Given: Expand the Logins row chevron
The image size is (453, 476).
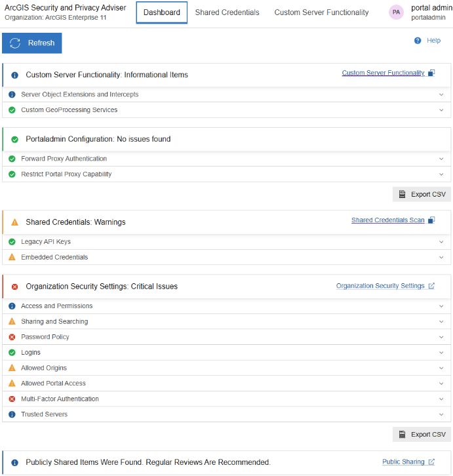Looking at the screenshot, I should 441,353.
